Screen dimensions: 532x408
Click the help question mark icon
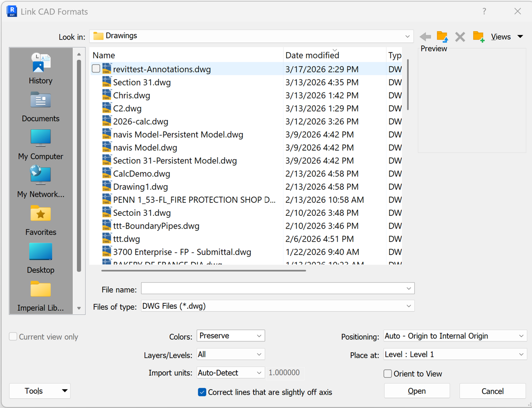tap(484, 11)
